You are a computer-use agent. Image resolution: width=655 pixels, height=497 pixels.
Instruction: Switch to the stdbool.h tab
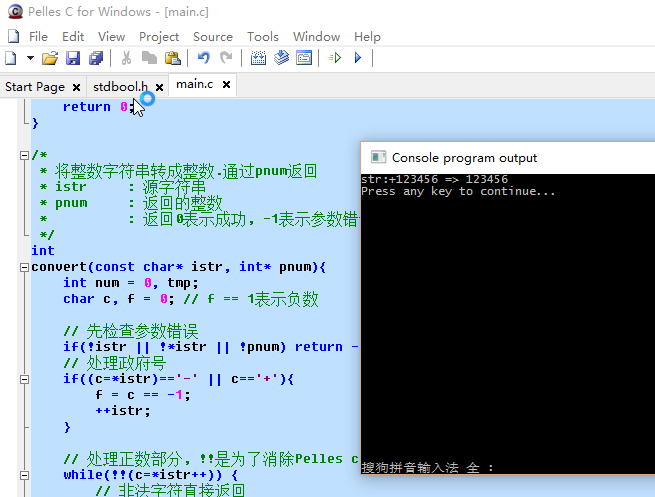coord(120,87)
